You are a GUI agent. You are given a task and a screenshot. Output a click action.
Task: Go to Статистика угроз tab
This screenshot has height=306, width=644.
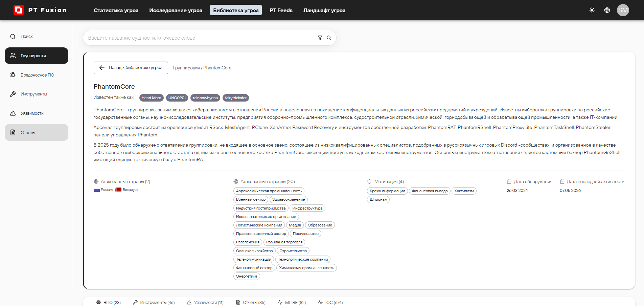coord(116,10)
